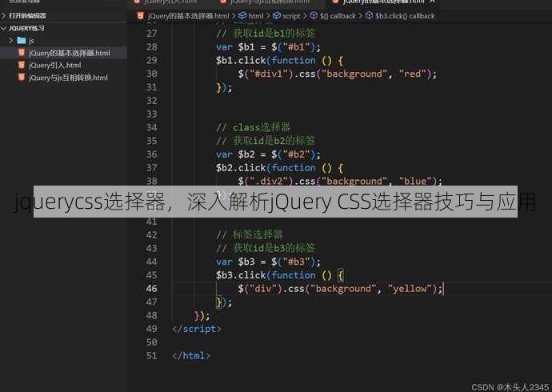Click the "red" string on line 30

(x=414, y=74)
